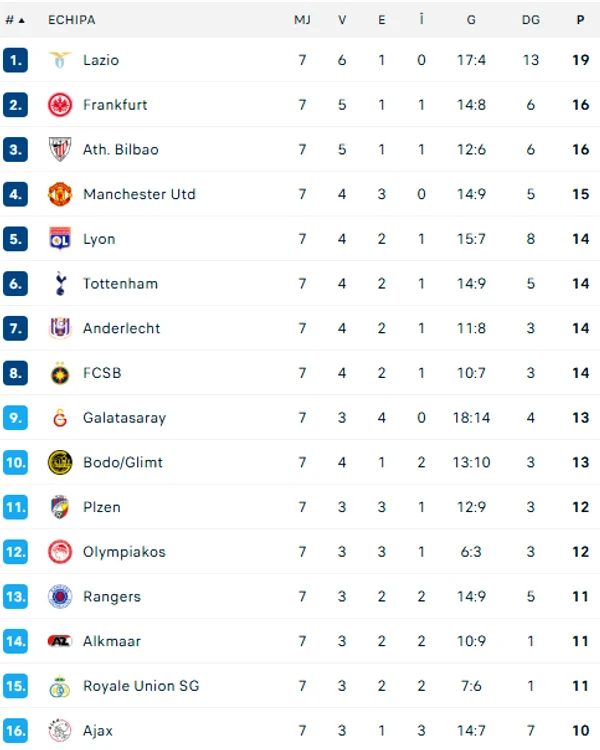
Task: Sort standings by the P points header
Action: 580,20
